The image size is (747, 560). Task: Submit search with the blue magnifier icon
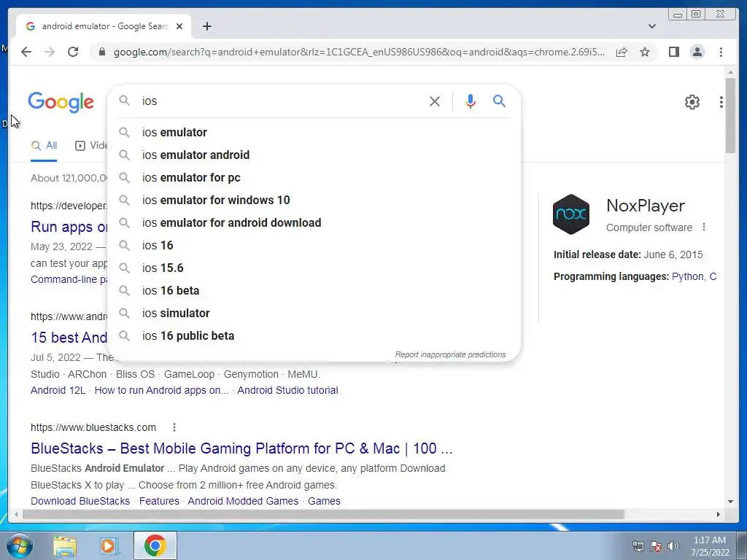pos(499,101)
